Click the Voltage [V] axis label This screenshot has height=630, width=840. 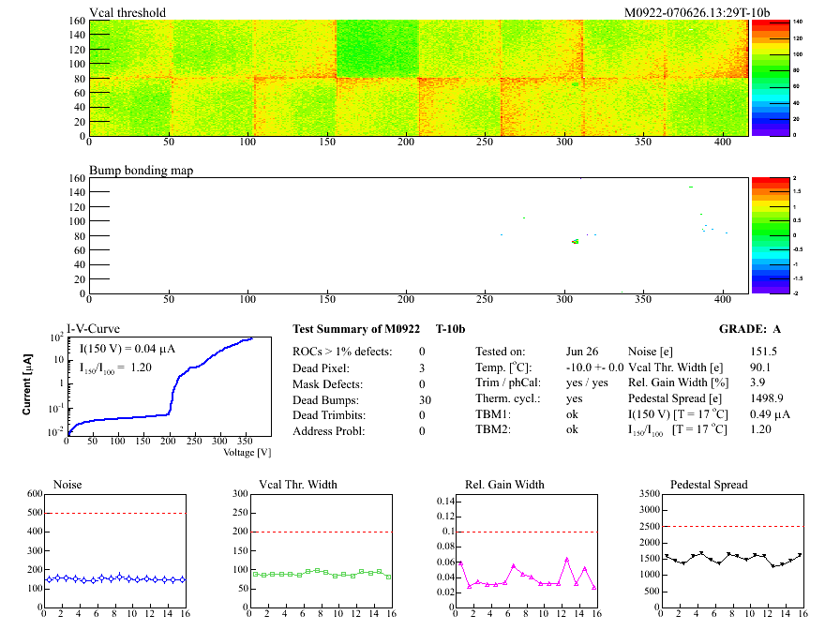[247, 452]
